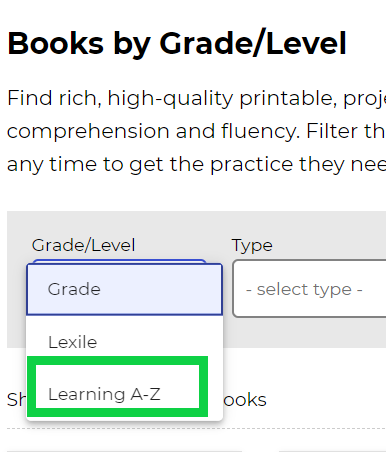386x452 pixels.
Task: Click the Grade/Level field label
Action: (83, 245)
